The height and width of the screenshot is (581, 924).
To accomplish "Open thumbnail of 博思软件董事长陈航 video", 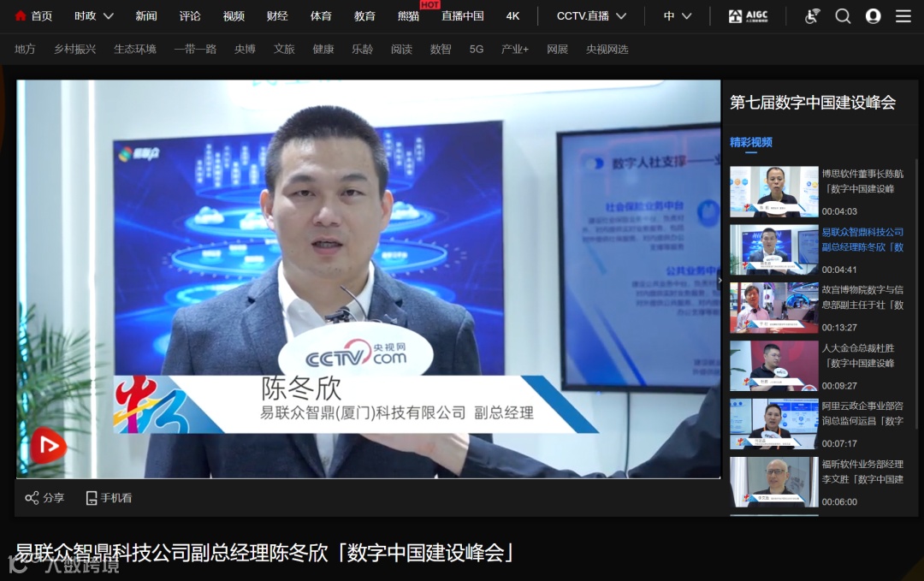I will 773,192.
